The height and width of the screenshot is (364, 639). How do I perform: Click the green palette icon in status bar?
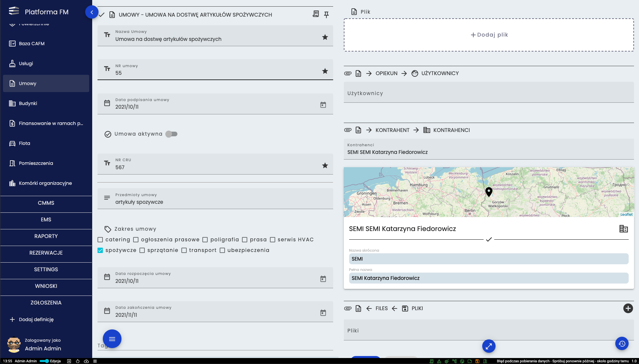(x=462, y=361)
